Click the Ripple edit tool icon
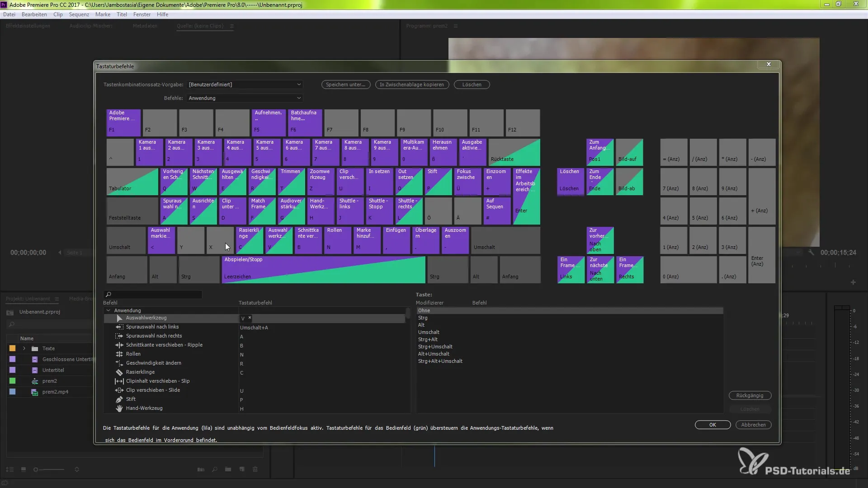The image size is (868, 488). [119, 345]
